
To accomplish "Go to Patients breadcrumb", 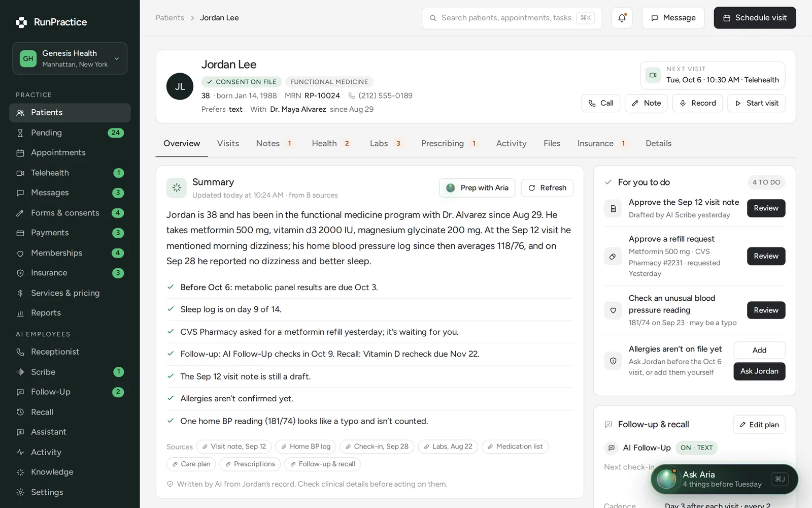I will 170,18.
